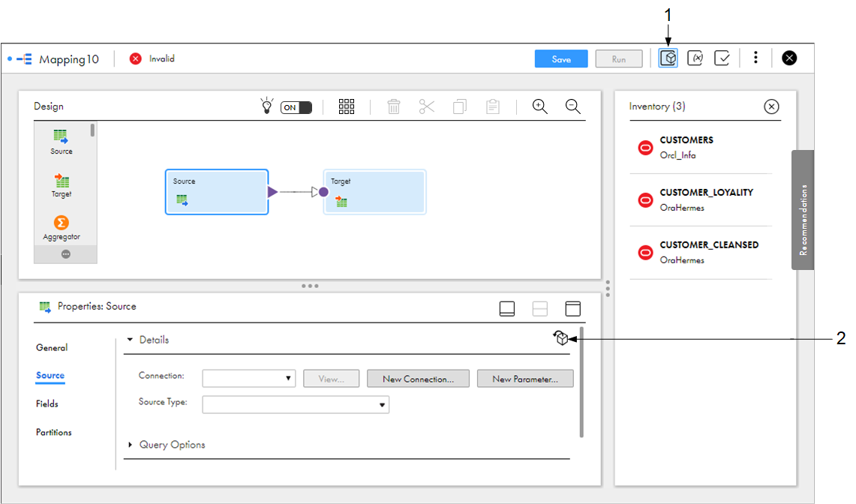856x504 pixels.
Task: Select the Target transformation in palette
Action: pyautogui.click(x=62, y=186)
